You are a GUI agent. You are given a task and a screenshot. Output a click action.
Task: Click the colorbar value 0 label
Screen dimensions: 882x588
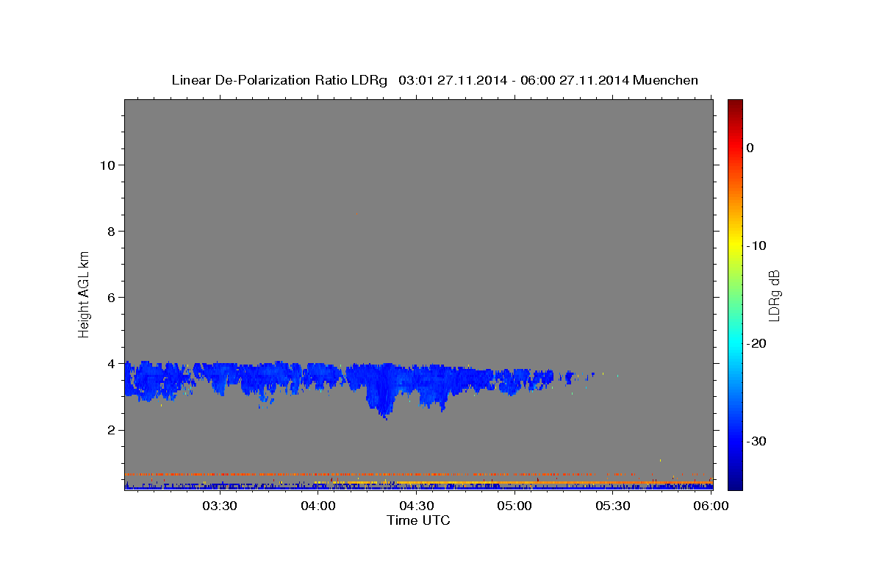750,148
